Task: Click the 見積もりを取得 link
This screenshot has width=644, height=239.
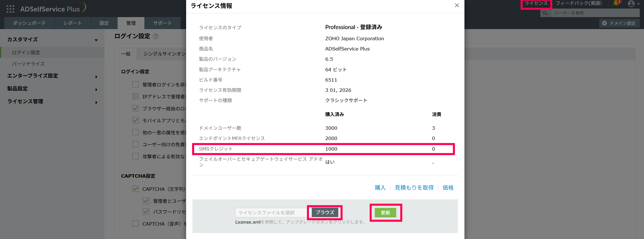Action: (x=414, y=188)
